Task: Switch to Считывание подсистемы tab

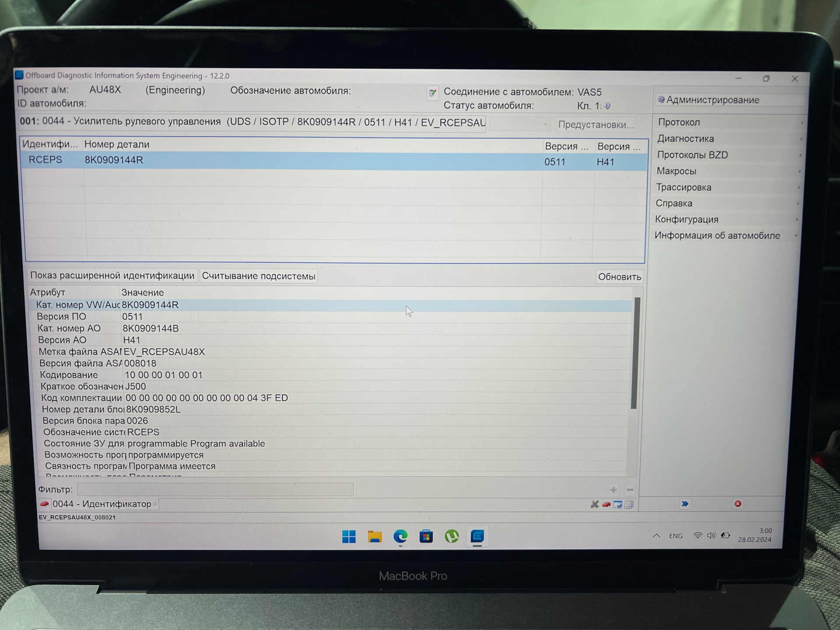Action: [258, 276]
